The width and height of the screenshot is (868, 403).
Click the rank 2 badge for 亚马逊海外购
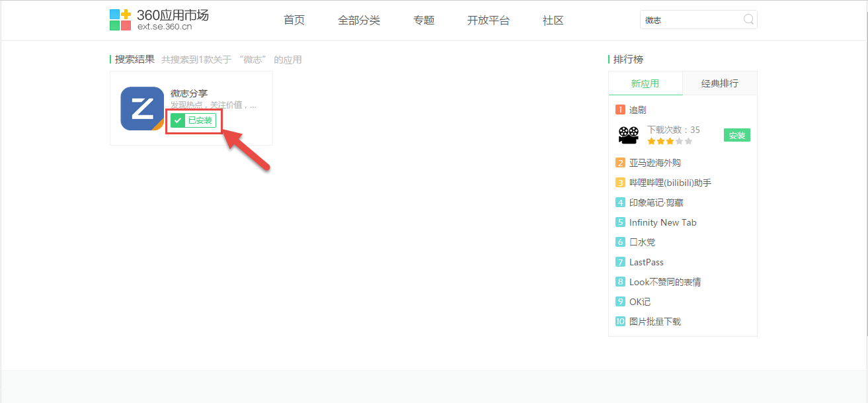click(620, 163)
